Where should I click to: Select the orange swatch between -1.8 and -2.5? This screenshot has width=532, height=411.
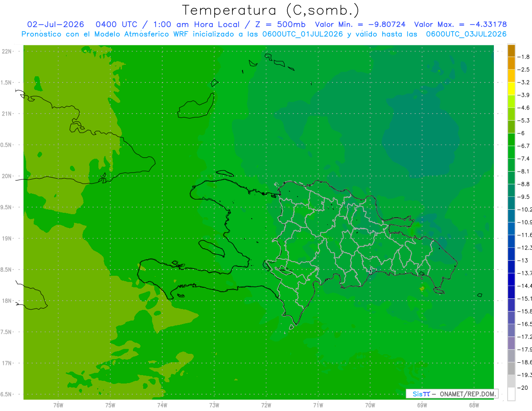[x=511, y=63]
